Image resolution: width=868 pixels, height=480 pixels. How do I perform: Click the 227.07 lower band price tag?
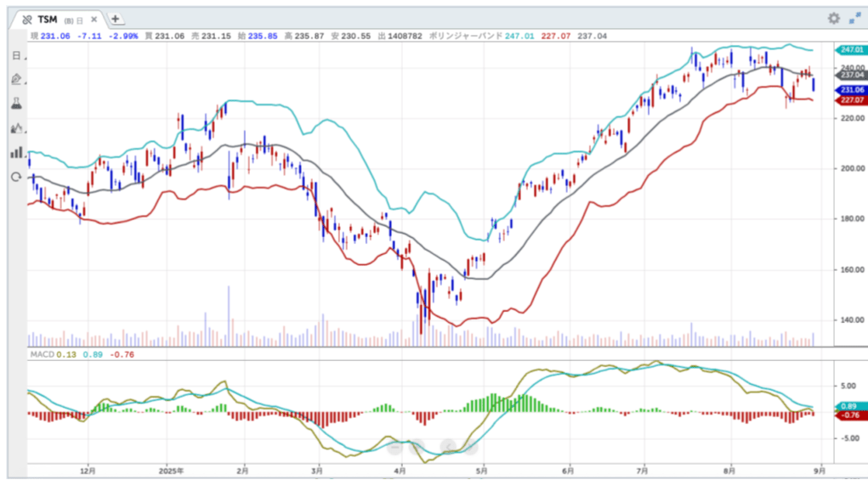(x=850, y=100)
